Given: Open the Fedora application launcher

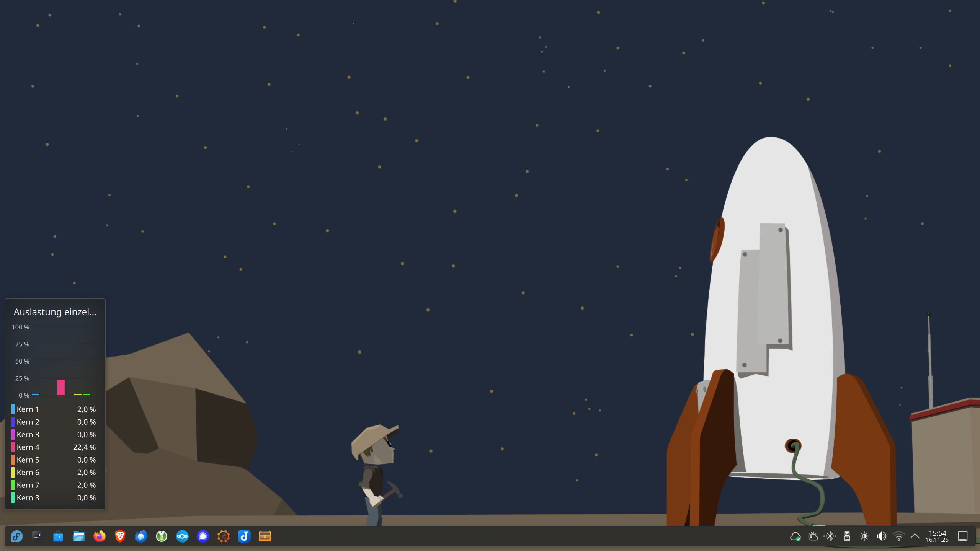Looking at the screenshot, I should point(17,536).
